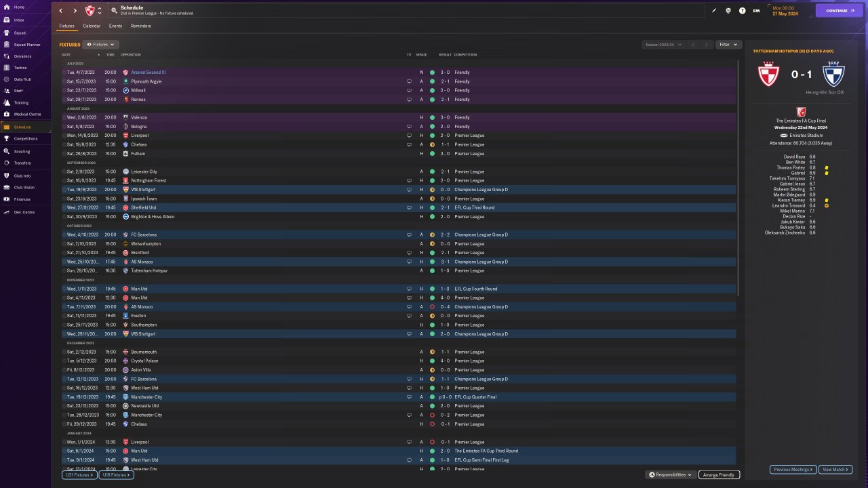This screenshot has height=488, width=868.
Task: Go forward with the right arrow
Action: tap(75, 11)
